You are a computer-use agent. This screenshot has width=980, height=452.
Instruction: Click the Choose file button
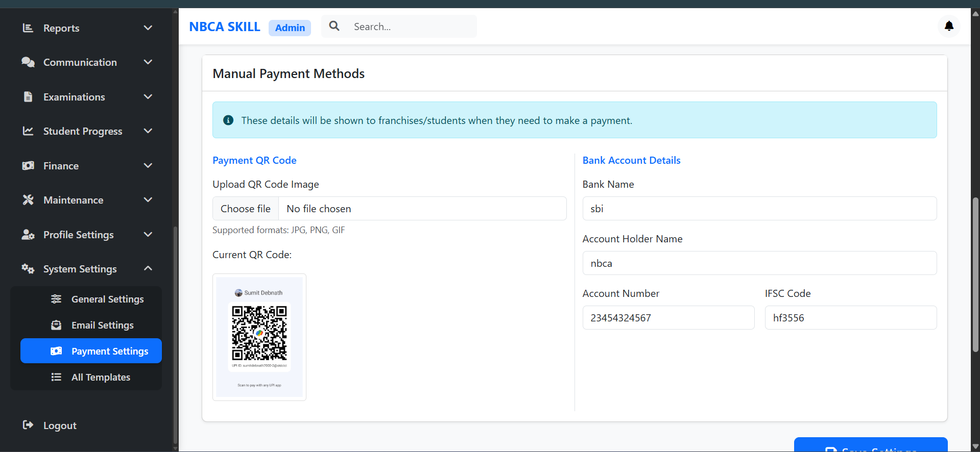pos(246,209)
